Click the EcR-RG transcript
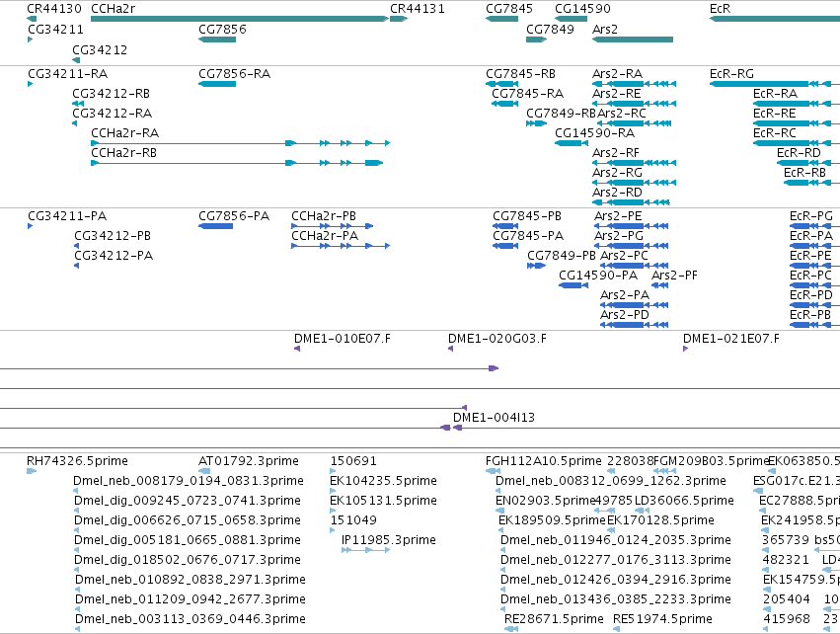The height and width of the screenshot is (634, 840). tap(775, 84)
